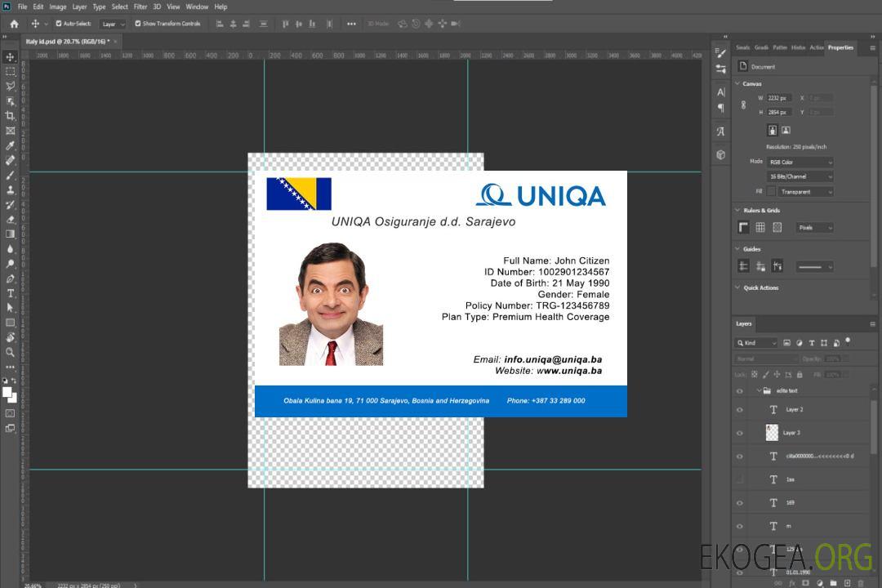Click the canvas width input field
This screenshot has height=588, width=882.
(x=778, y=98)
